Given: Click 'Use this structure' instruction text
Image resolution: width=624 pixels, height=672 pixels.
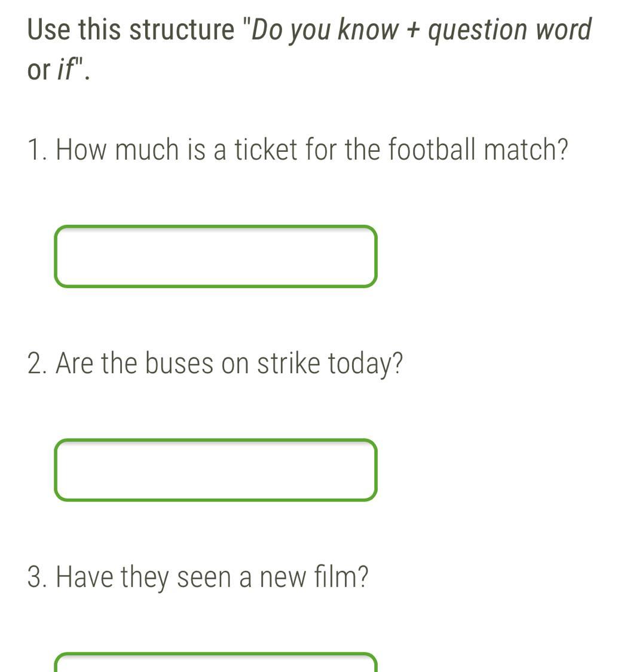Looking at the screenshot, I should (131, 29).
